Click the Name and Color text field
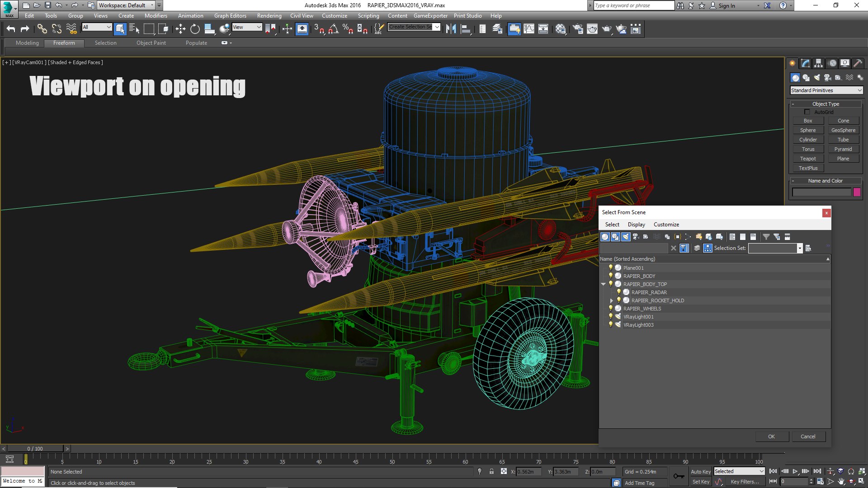This screenshot has width=868, height=488. pyautogui.click(x=821, y=192)
